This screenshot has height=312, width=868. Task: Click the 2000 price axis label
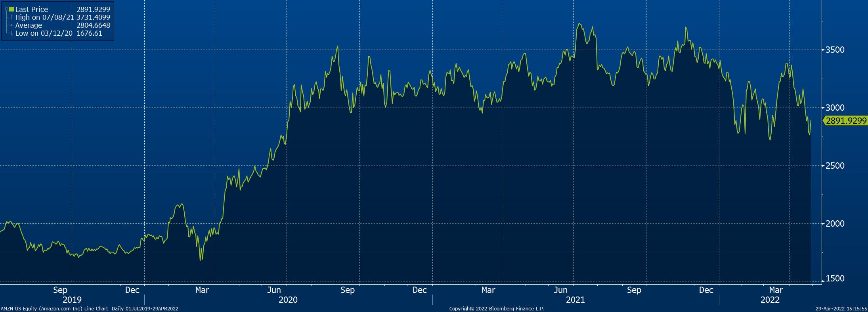[x=835, y=224]
